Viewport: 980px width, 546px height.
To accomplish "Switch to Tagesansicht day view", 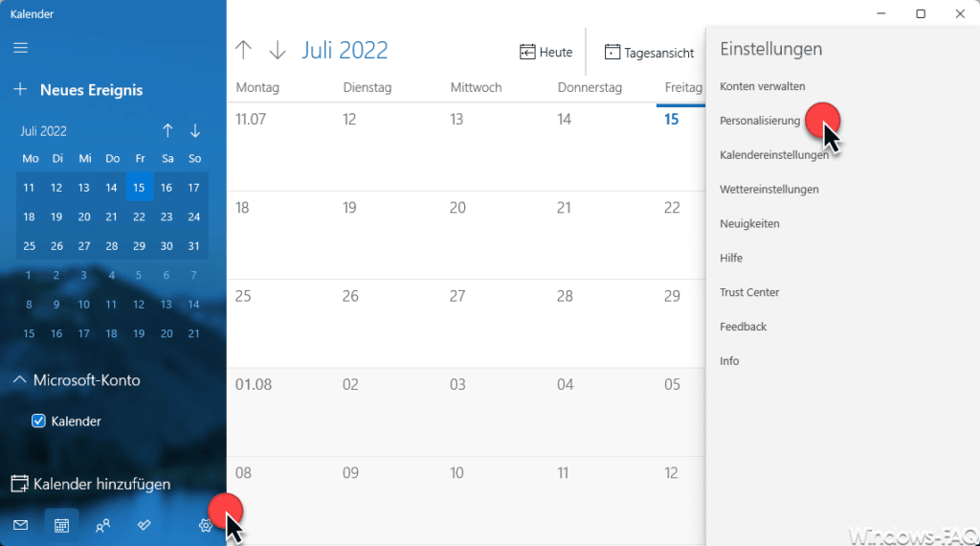I will coord(649,53).
